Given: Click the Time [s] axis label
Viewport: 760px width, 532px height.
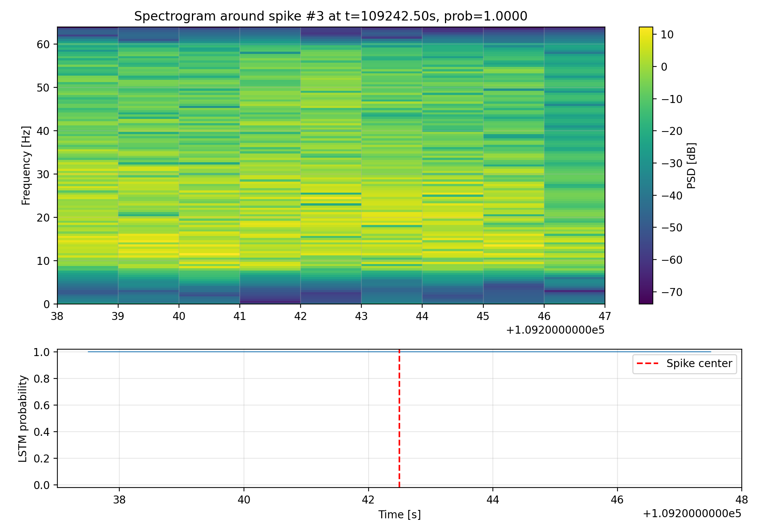Looking at the screenshot, I should (399, 515).
